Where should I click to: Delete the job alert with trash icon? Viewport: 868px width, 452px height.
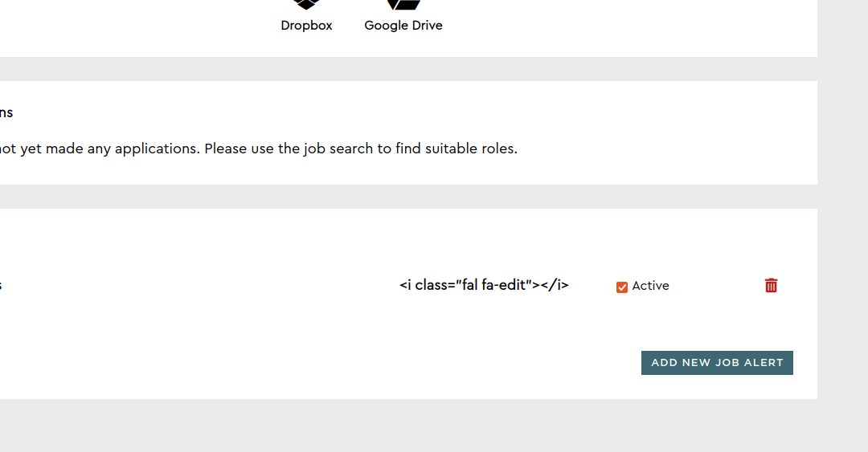coord(771,286)
